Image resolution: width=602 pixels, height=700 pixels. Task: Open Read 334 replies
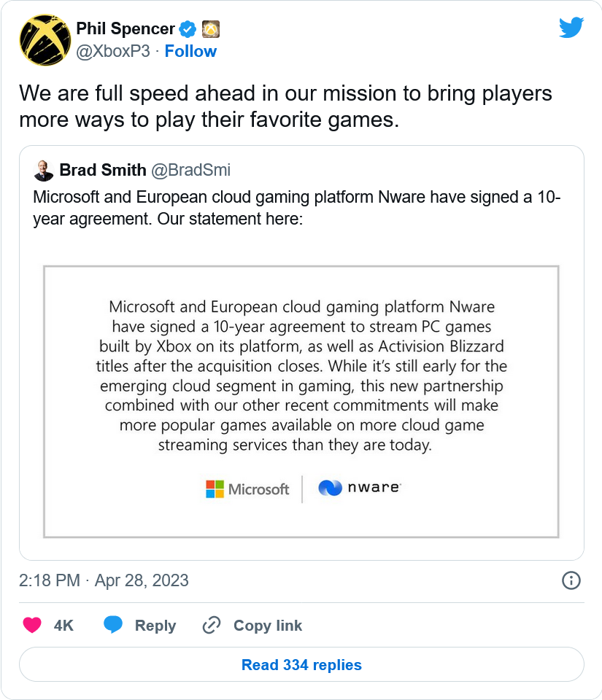coord(301,665)
